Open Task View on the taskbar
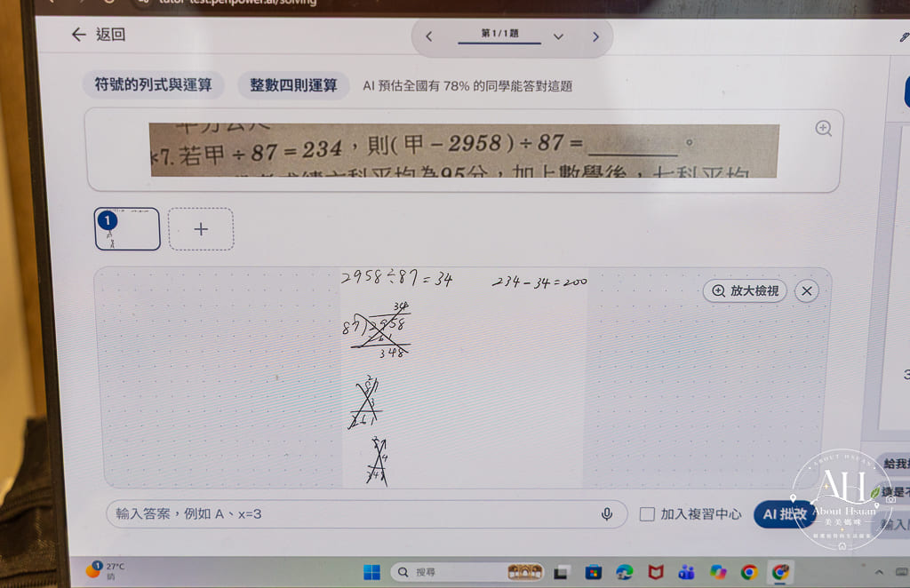 point(561,573)
